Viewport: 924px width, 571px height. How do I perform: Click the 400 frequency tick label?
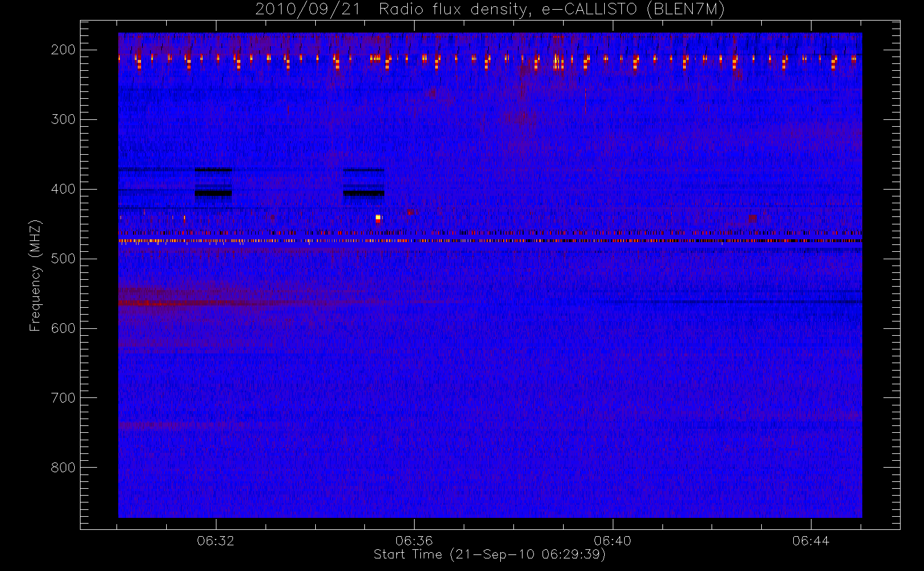[x=63, y=189]
